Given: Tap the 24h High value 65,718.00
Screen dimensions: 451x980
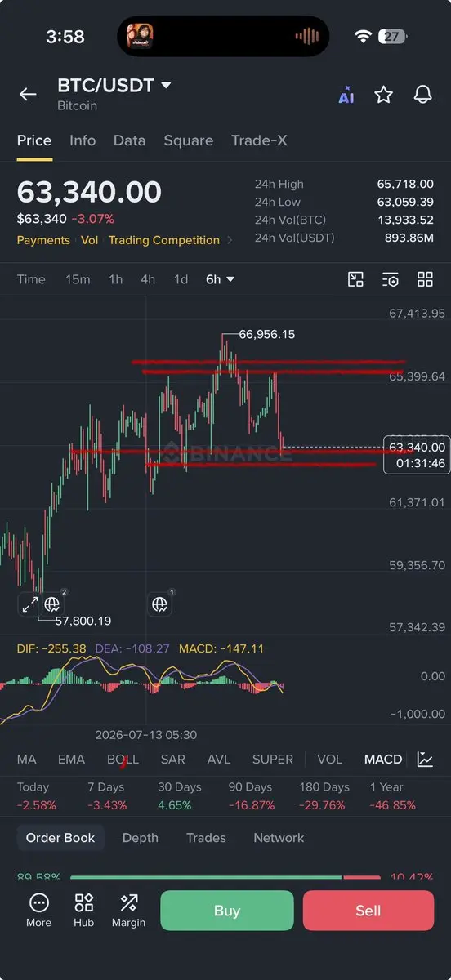Looking at the screenshot, I should pos(405,185).
